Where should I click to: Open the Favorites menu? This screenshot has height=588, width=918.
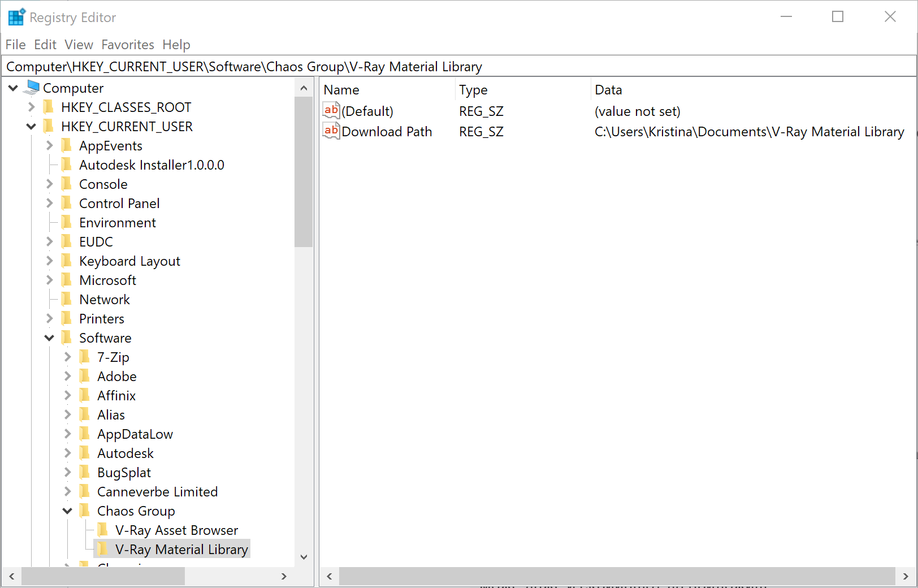(x=128, y=45)
